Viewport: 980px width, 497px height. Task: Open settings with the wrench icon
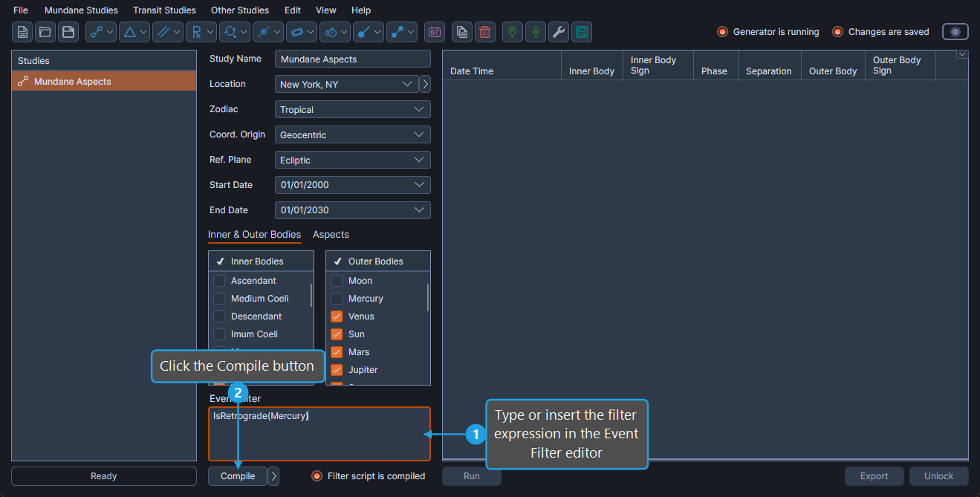559,32
